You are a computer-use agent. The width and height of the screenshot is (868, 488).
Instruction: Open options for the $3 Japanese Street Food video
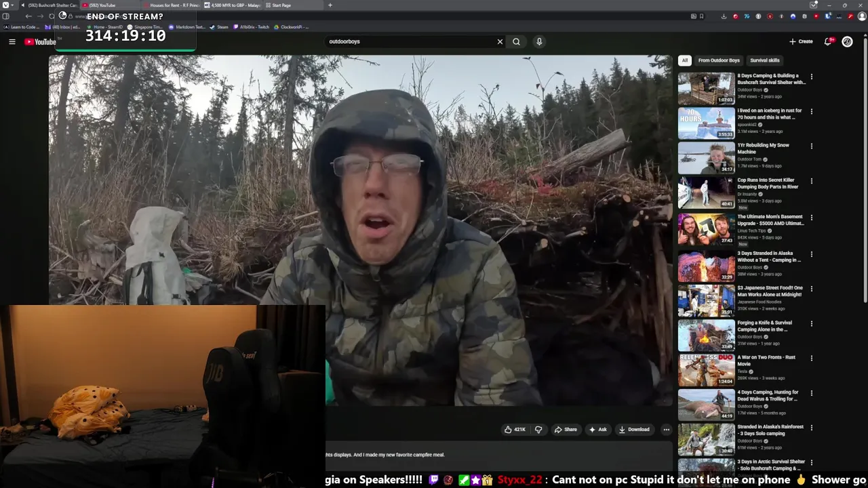[x=811, y=289]
